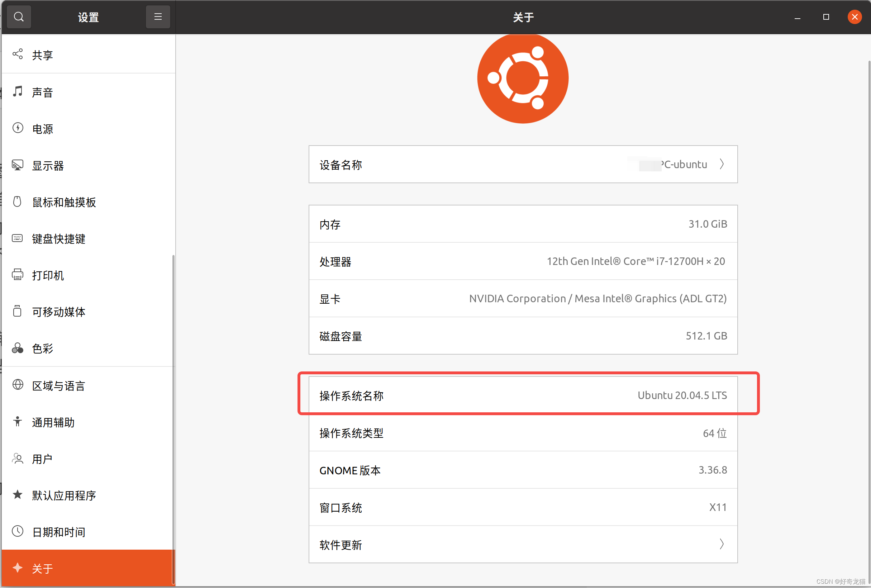The height and width of the screenshot is (588, 871).
Task: Expand the 软件更新 row chevron
Action: pyautogui.click(x=722, y=544)
